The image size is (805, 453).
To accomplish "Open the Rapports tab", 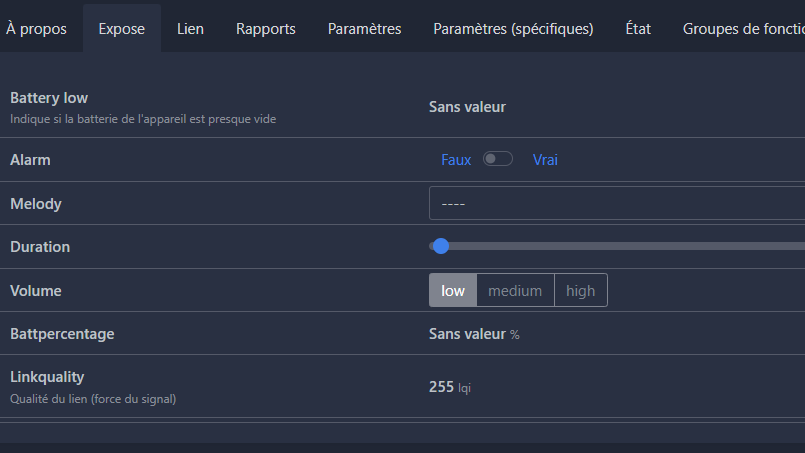I will coord(266,29).
